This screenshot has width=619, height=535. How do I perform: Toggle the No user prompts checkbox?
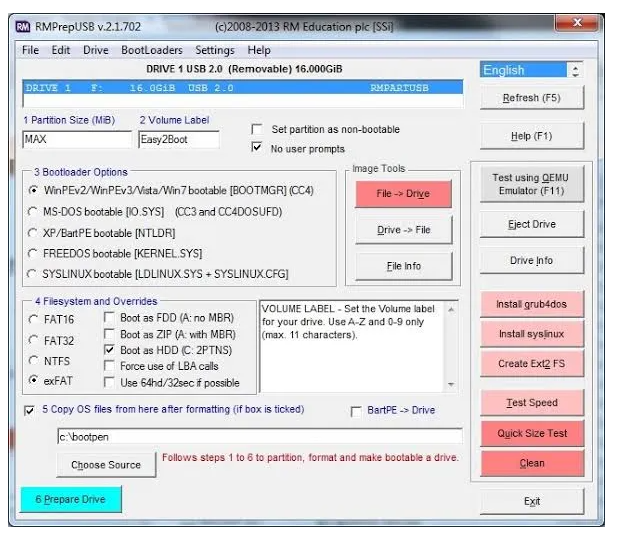point(257,148)
